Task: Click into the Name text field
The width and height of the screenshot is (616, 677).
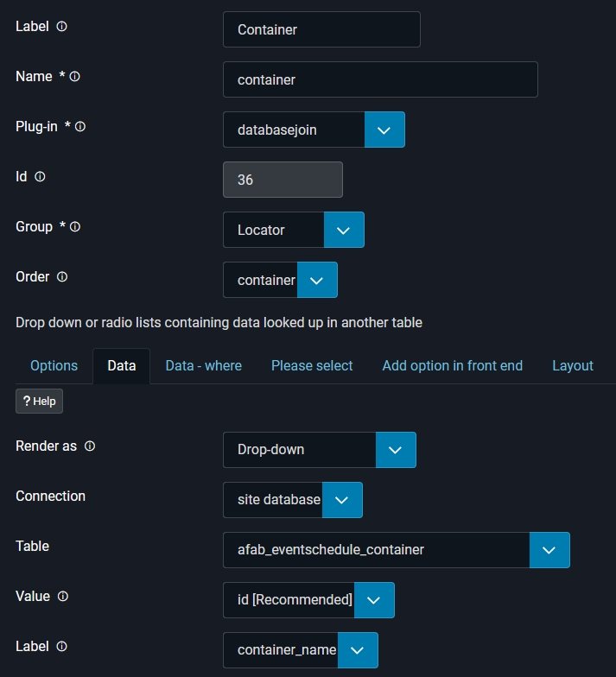Action: tap(380, 79)
